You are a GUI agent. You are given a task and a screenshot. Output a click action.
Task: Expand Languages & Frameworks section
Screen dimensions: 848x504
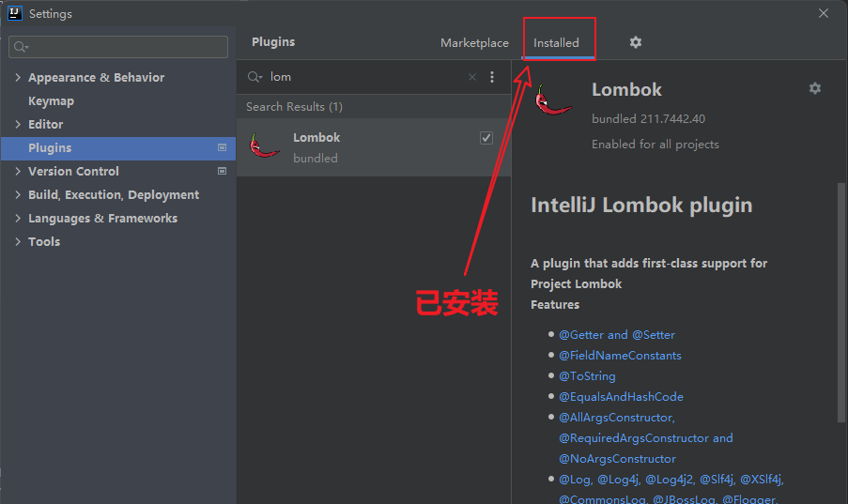(x=18, y=218)
